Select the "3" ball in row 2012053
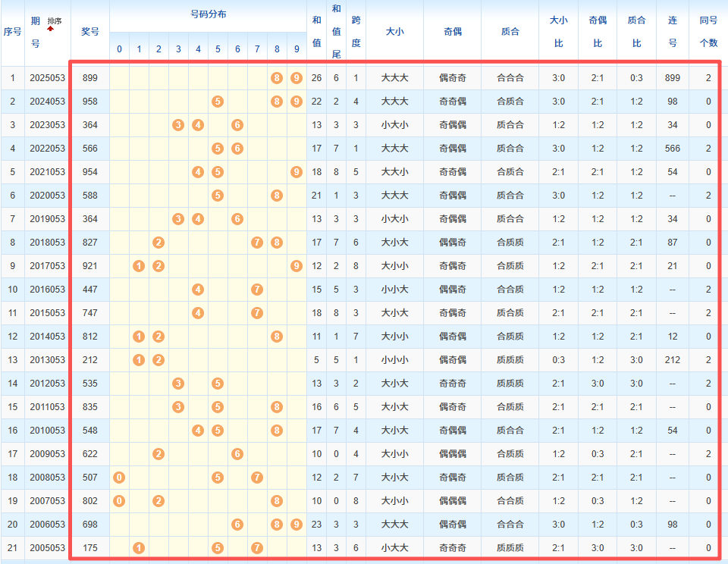The height and width of the screenshot is (564, 728). pyautogui.click(x=178, y=383)
